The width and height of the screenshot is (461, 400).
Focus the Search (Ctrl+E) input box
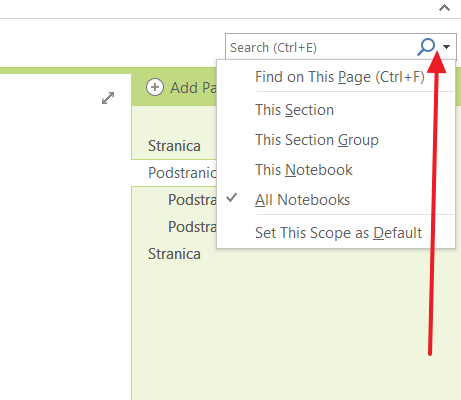point(321,47)
